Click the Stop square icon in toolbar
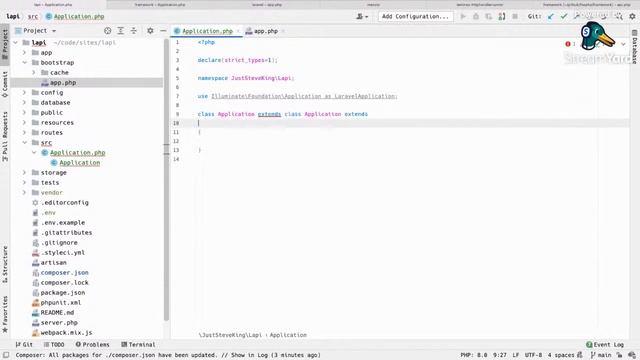 515,17
